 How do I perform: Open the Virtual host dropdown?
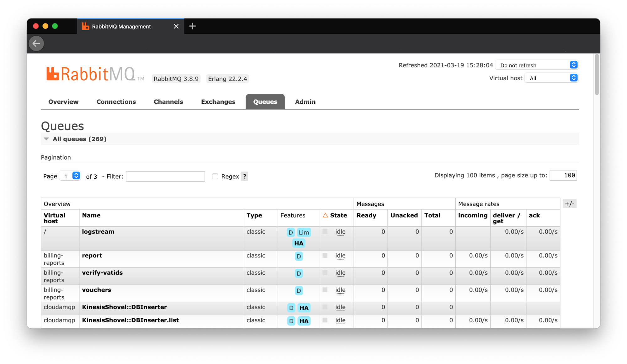[x=552, y=78]
